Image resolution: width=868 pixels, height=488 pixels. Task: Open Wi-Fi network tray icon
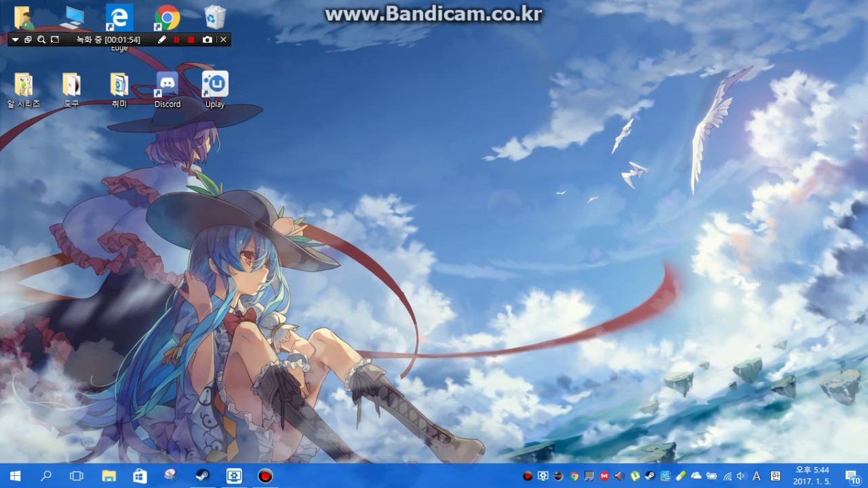(727, 476)
